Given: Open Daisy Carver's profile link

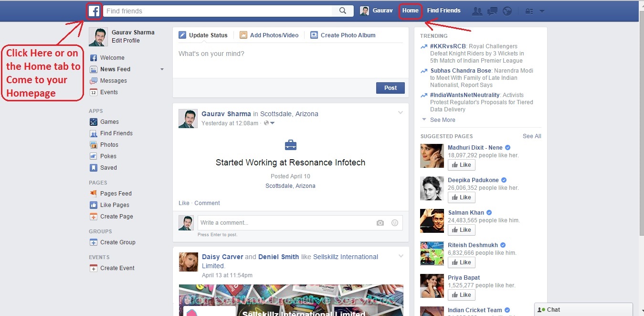Looking at the screenshot, I should [x=222, y=257].
